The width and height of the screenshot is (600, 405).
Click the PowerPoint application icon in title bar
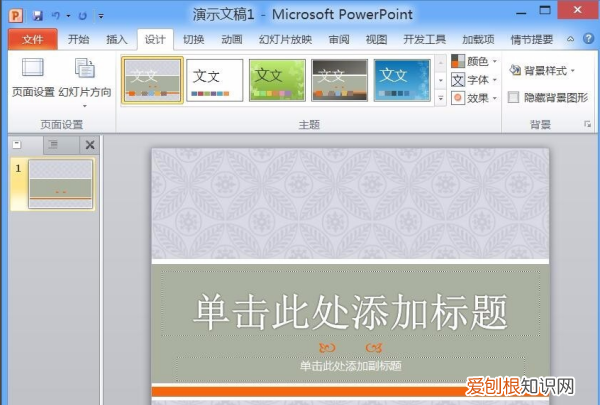click(16, 15)
